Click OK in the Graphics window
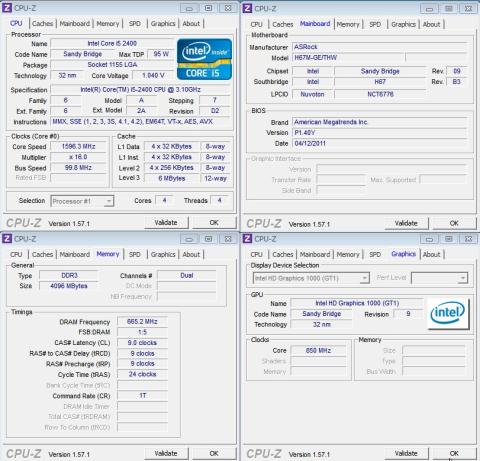This screenshot has height=461, width=480. point(454,453)
